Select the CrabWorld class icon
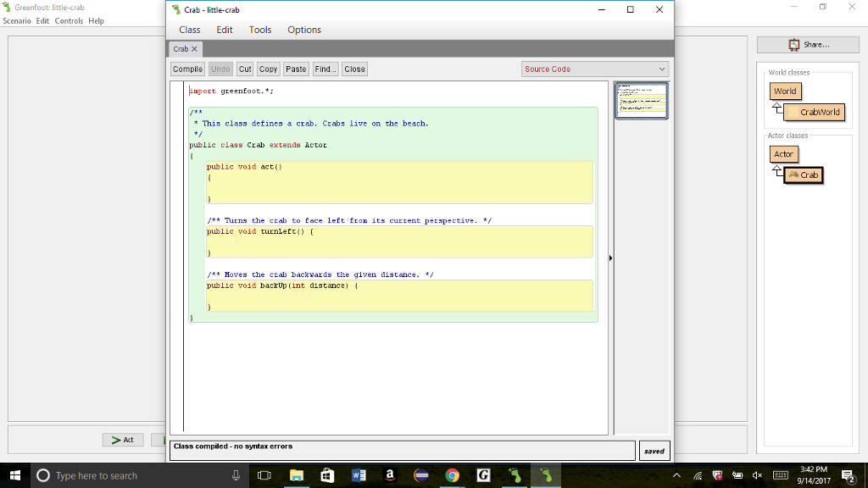The height and width of the screenshot is (488, 868). pos(815,111)
